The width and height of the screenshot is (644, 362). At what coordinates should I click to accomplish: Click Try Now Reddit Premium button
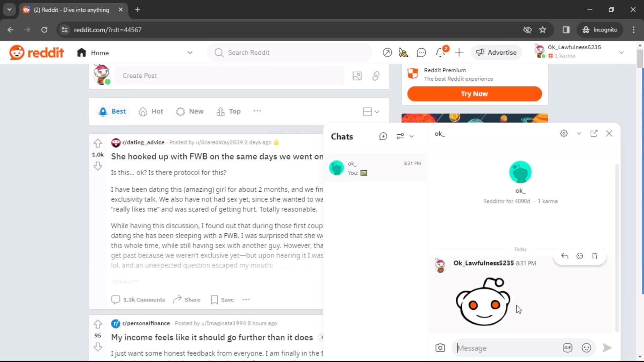click(475, 94)
